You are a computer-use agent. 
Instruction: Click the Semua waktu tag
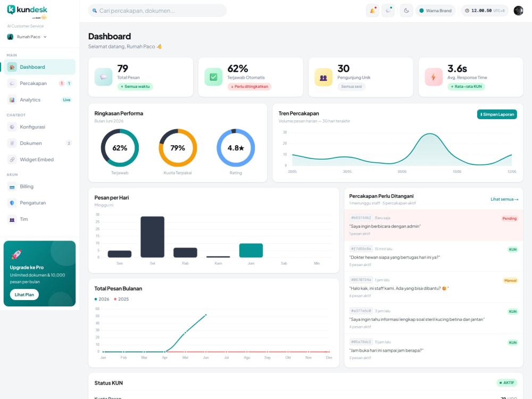click(135, 87)
